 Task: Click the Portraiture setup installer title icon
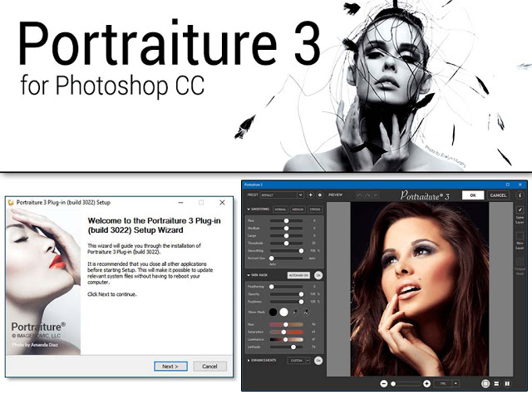click(11, 203)
